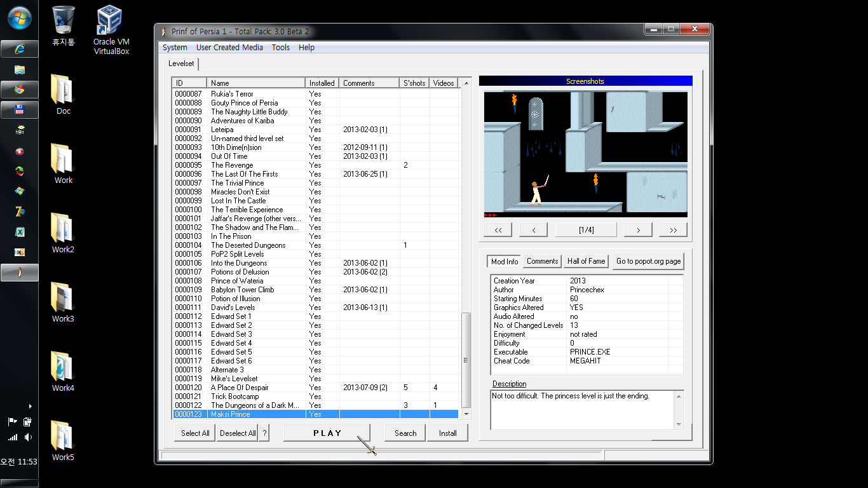Click the levelset list scrollbar thumb
This screenshot has width=868, height=488.
[466, 360]
